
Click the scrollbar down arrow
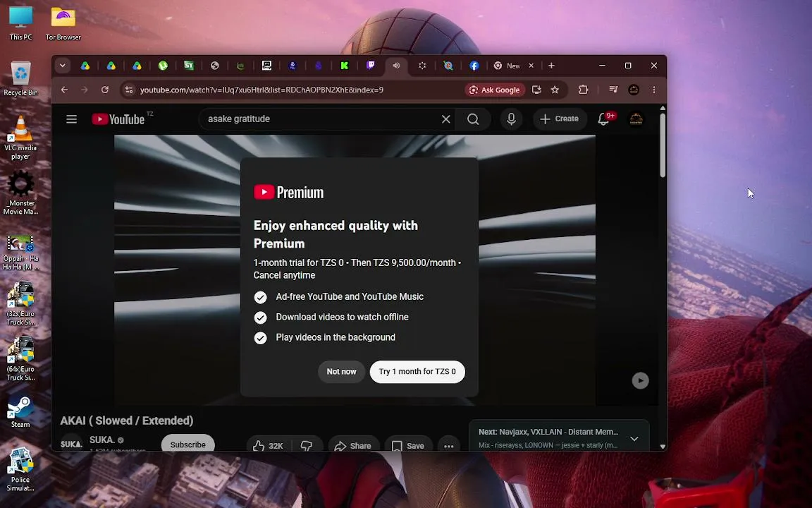coord(663,447)
